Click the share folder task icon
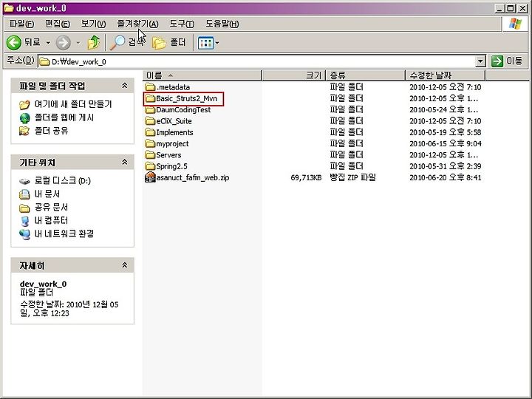 point(24,131)
